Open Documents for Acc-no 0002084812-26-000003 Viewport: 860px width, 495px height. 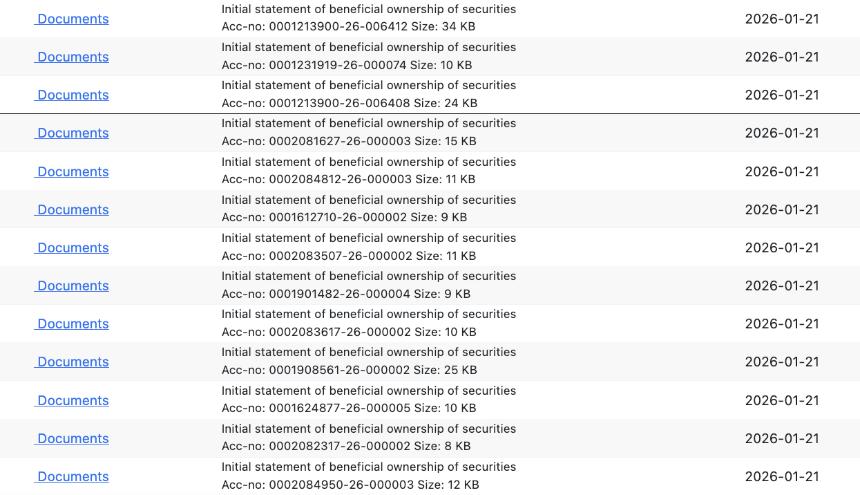pyautogui.click(x=73, y=172)
